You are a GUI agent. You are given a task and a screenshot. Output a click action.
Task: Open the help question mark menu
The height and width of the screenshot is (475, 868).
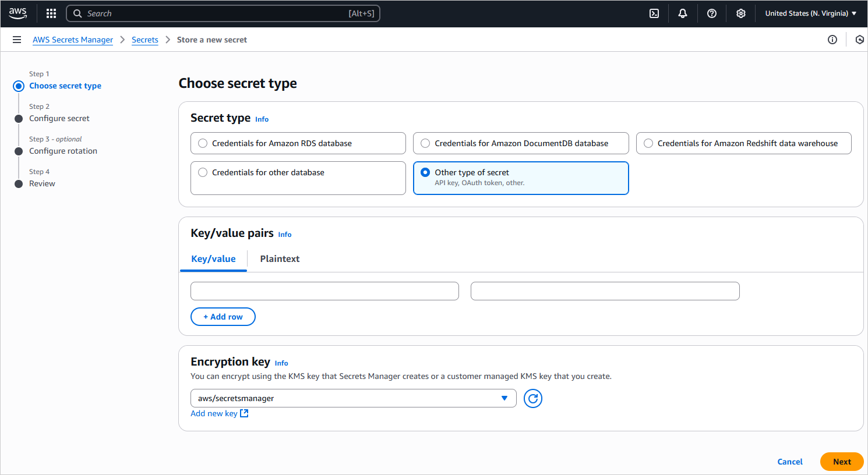click(712, 13)
